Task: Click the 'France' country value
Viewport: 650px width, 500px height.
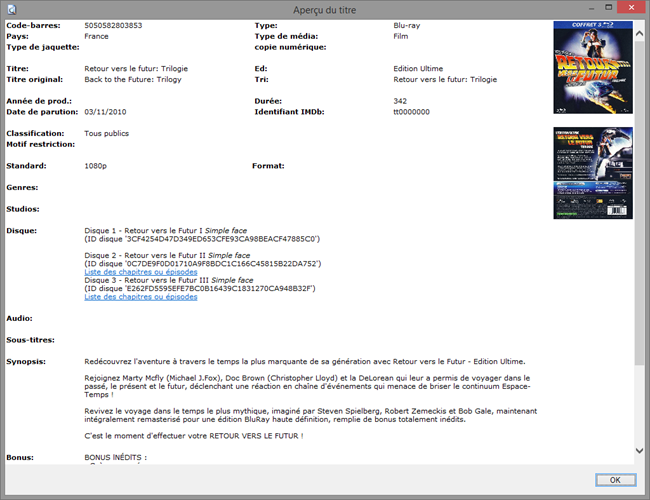Action: click(x=96, y=36)
